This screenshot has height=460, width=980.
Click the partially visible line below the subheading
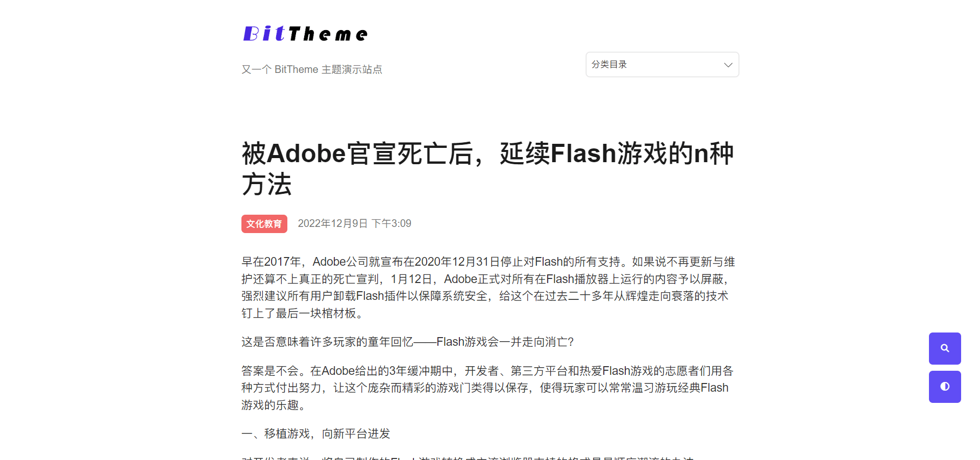tap(468, 457)
